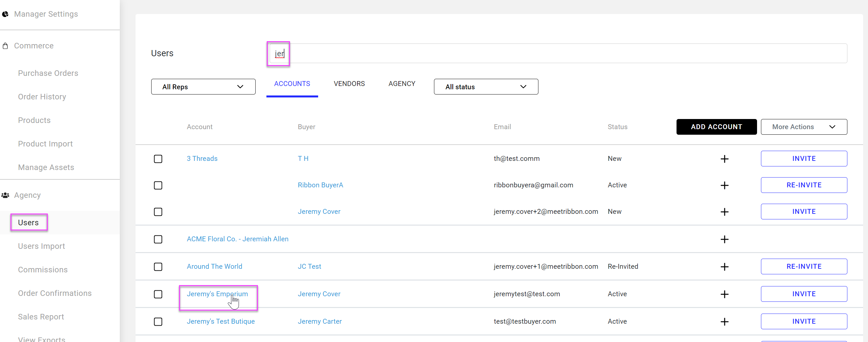Re-invite the Around The World buyer

[x=803, y=266]
